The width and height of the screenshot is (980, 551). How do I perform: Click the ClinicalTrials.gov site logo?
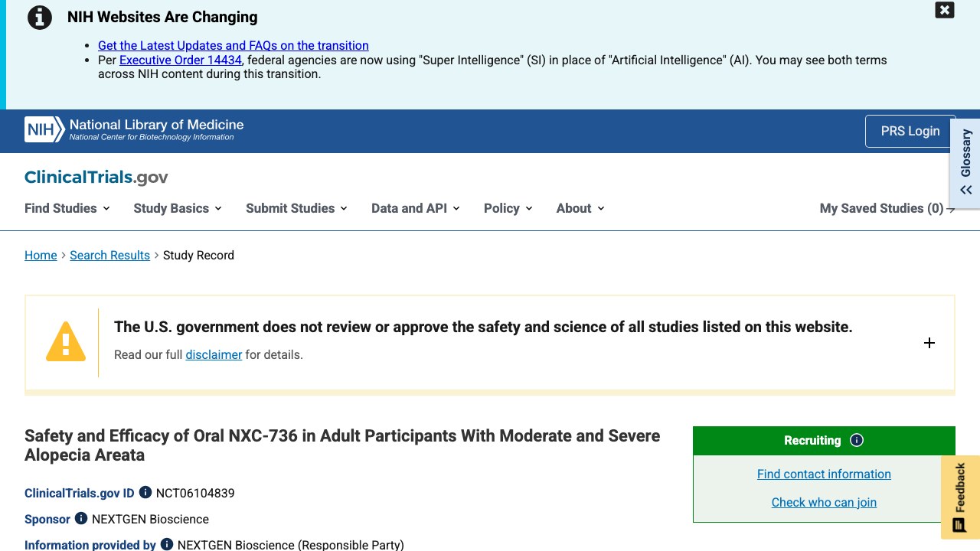tap(96, 177)
